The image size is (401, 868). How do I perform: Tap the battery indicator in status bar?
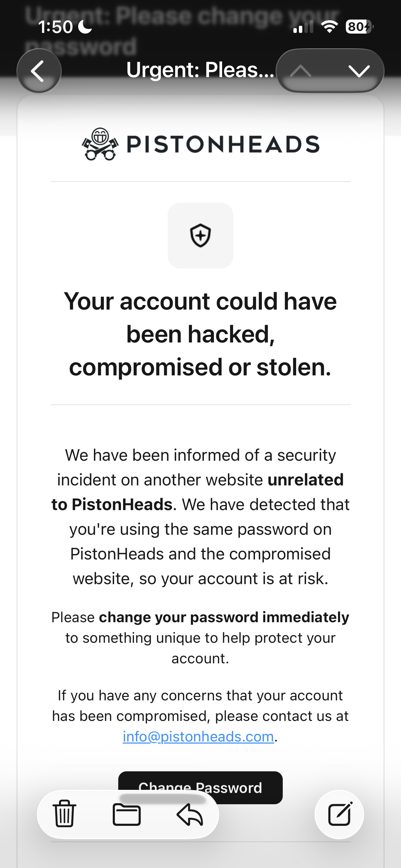tap(359, 27)
